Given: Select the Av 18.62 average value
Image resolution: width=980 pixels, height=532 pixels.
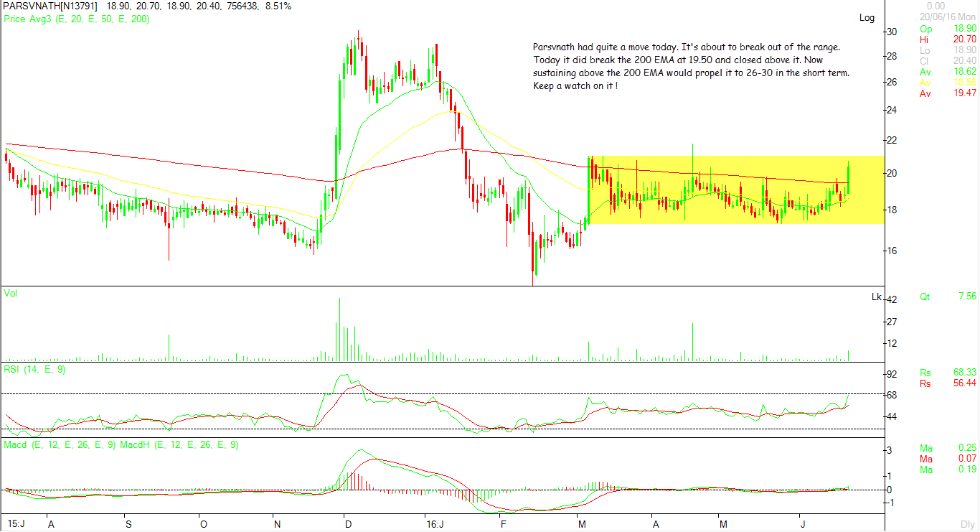Looking at the screenshot, I should click(x=966, y=72).
